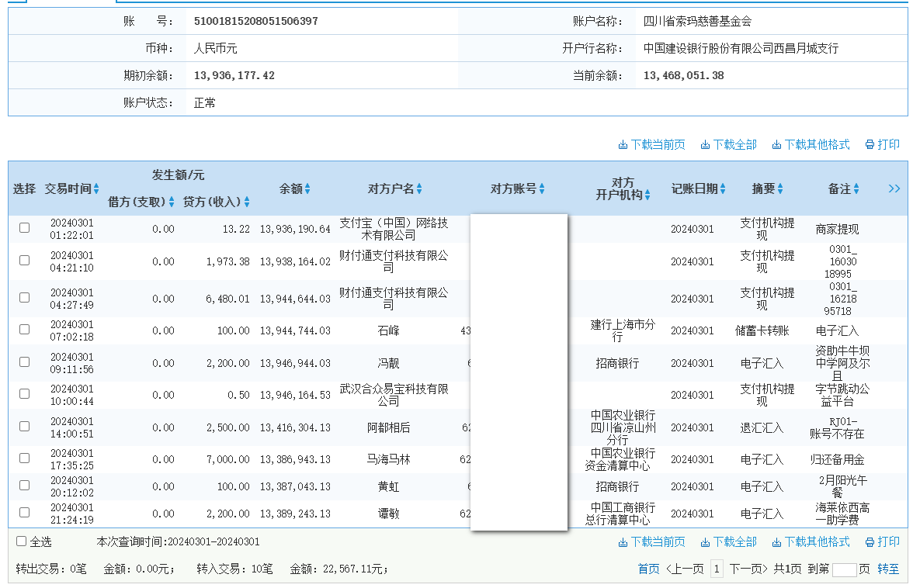
Task: Click bottom 下载当前页 download link
Action: [x=651, y=542]
